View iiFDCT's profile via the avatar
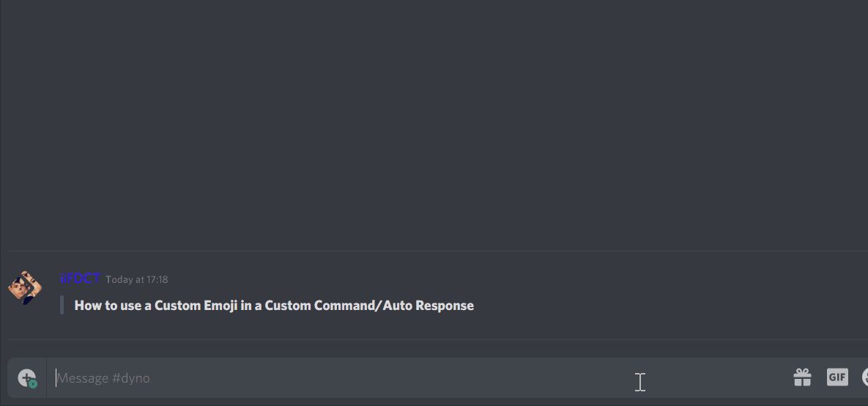The height and width of the screenshot is (406, 868). (24, 287)
